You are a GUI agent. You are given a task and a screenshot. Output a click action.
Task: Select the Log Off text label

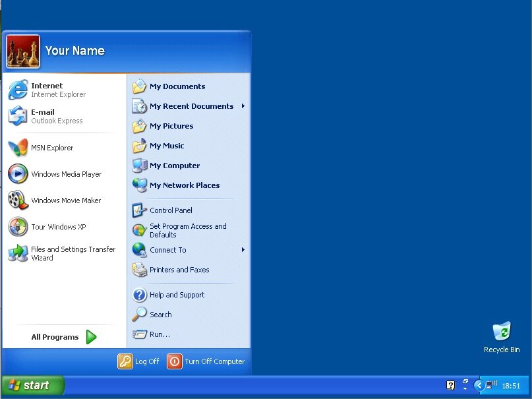click(147, 361)
